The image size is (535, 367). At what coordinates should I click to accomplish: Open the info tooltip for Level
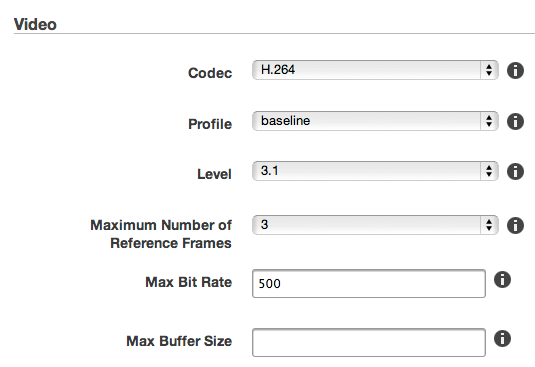point(515,171)
